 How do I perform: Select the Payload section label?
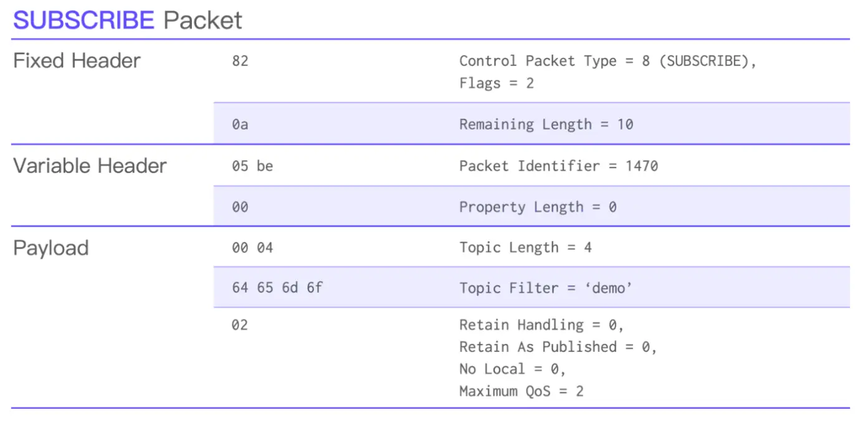[51, 248]
